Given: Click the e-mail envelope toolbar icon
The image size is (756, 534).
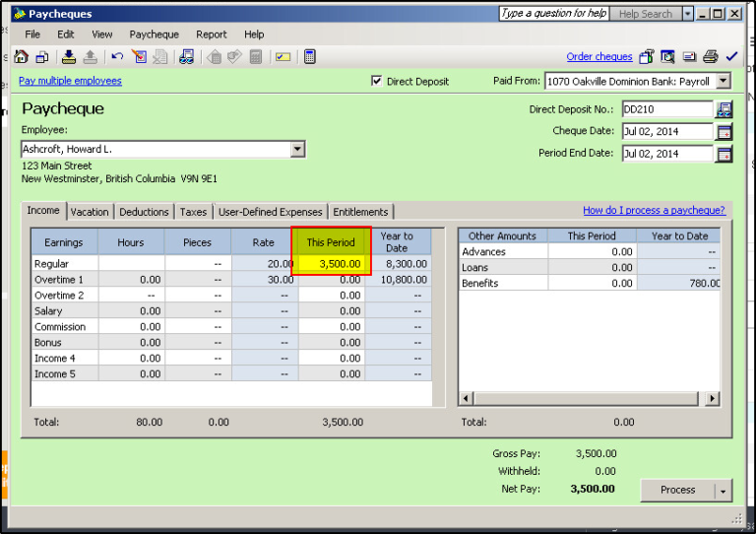Looking at the screenshot, I should [x=689, y=57].
